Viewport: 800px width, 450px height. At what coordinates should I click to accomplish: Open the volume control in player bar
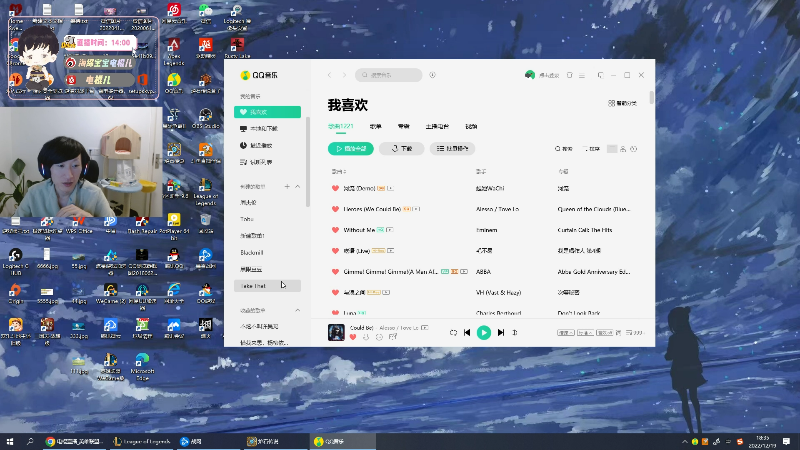tap(515, 333)
